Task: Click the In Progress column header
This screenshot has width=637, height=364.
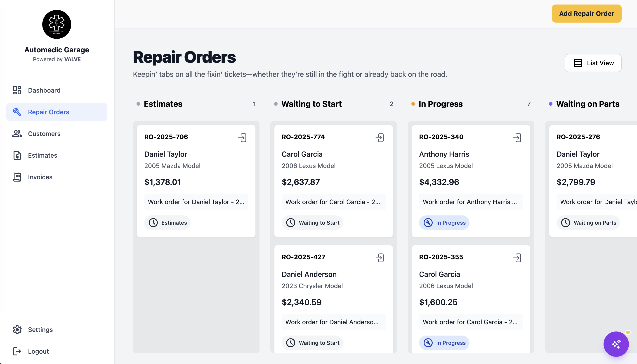Action: (x=441, y=104)
